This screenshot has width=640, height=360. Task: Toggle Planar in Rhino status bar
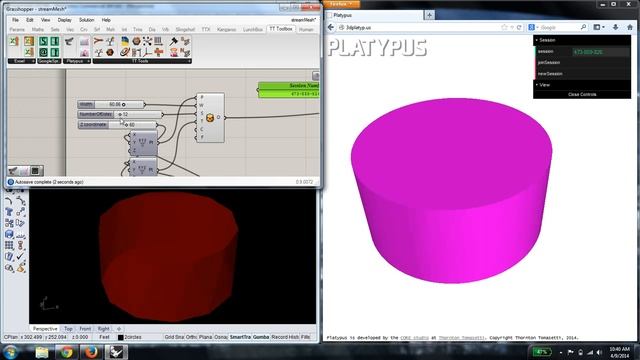(205, 337)
